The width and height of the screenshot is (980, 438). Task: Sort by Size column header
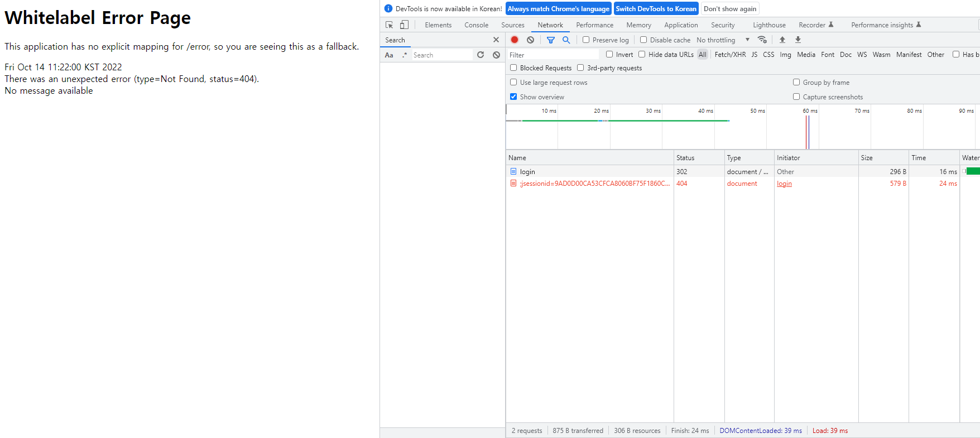point(883,158)
